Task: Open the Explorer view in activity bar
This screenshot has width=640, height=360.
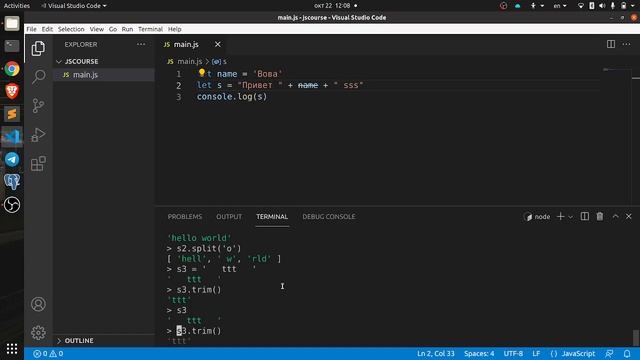Action: point(38,48)
